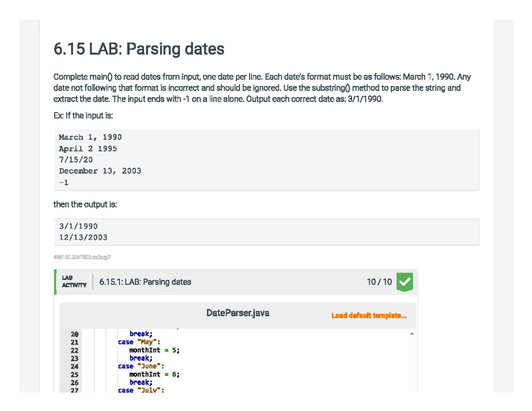This screenshot has height=411, width=532.
Task: Select the DateParser.java file tab
Action: 238,313
